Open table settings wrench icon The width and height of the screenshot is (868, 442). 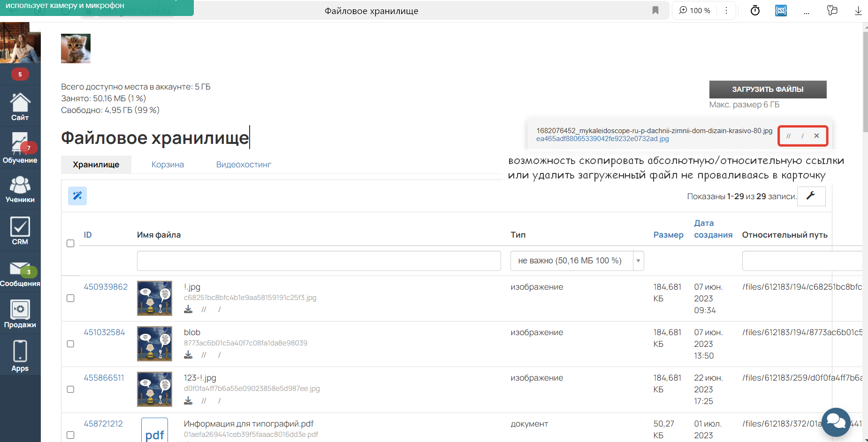tap(811, 196)
